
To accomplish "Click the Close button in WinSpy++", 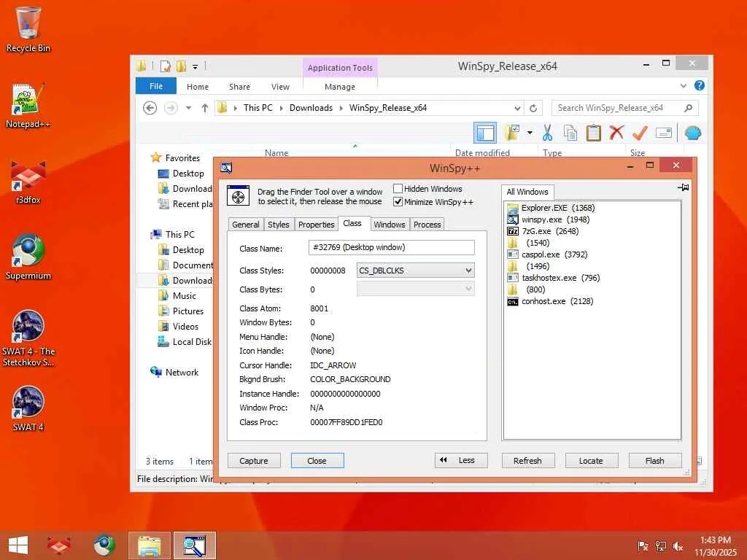I will 317,461.
